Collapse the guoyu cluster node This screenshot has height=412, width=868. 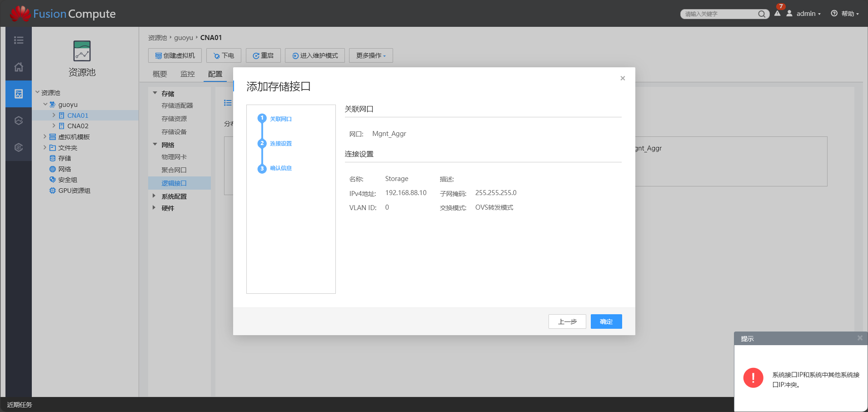[x=45, y=104]
